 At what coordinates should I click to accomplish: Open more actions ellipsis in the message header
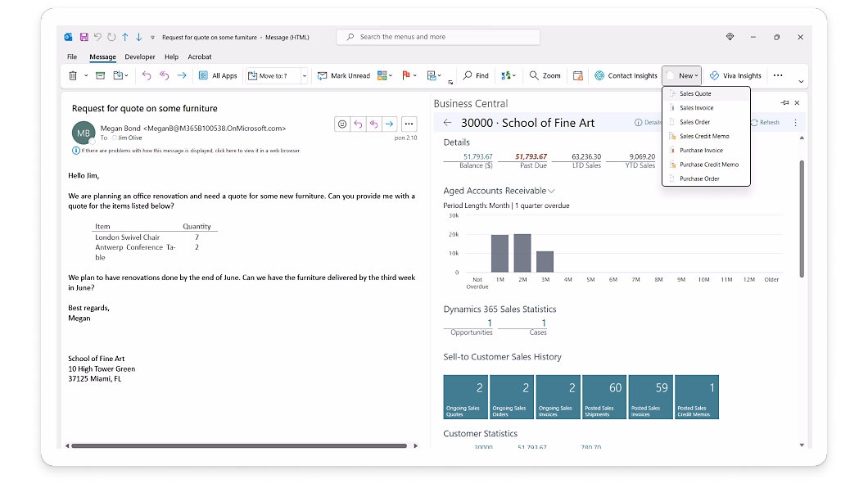[x=409, y=124]
